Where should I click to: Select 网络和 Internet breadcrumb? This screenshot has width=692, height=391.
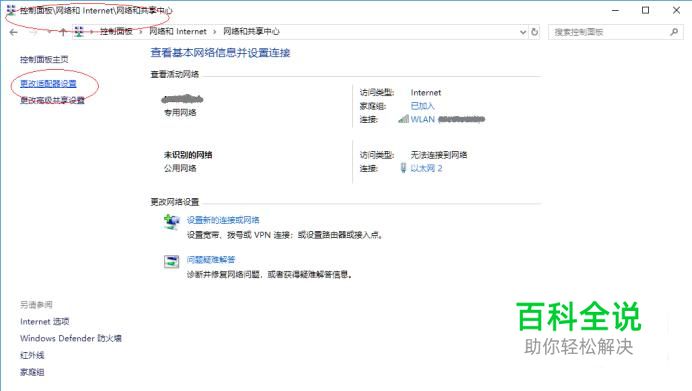click(x=178, y=31)
